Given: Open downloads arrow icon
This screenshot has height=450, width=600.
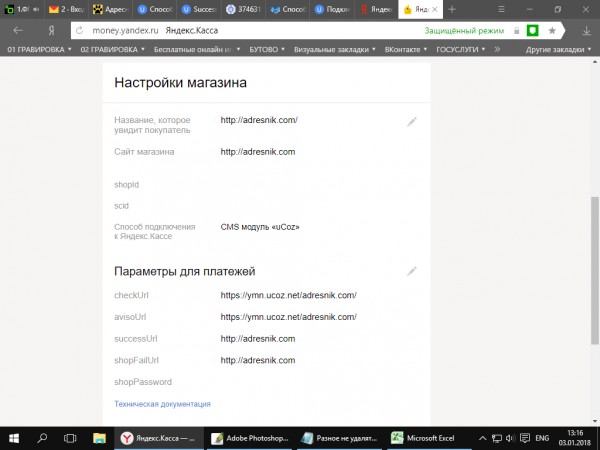Looking at the screenshot, I should (x=586, y=31).
